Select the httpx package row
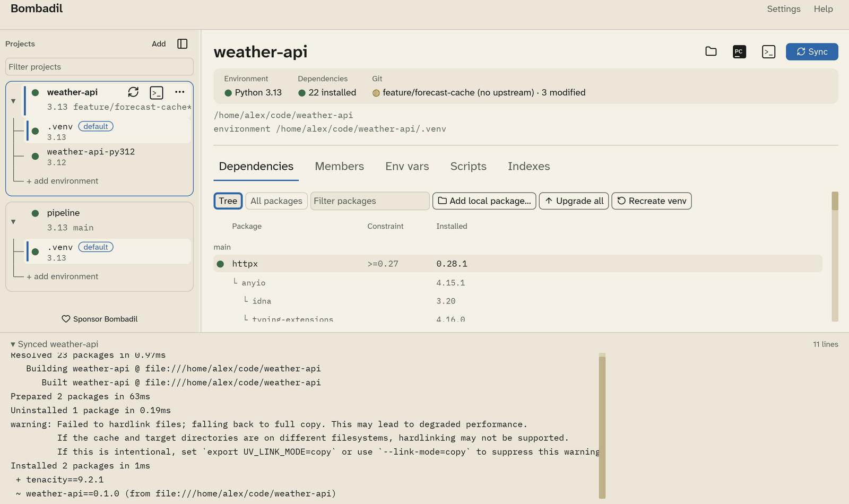Viewport: 849px width, 504px height. tap(518, 264)
